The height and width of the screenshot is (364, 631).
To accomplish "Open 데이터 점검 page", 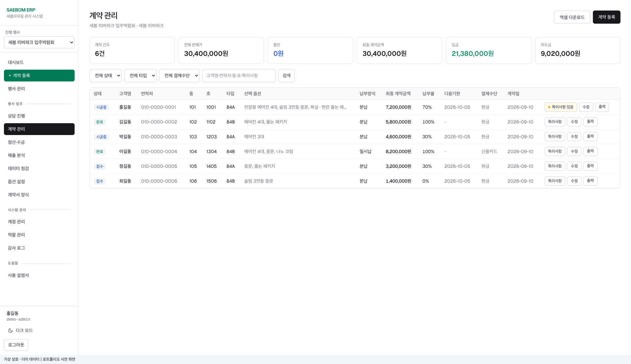I will click(39, 169).
